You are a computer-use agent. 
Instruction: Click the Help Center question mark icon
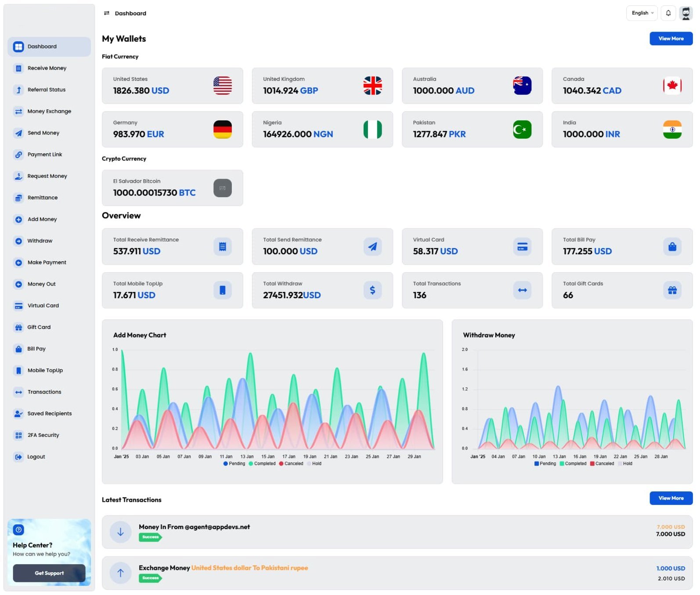click(x=18, y=530)
